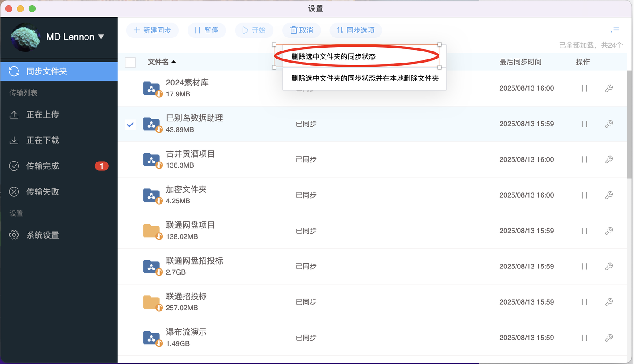Pause sync for 联通网盘项目 row
This screenshot has width=634, height=364.
click(585, 231)
